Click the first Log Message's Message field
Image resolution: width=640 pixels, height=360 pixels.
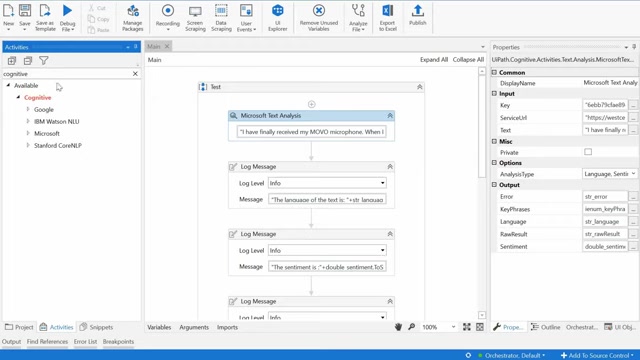tap(327, 200)
